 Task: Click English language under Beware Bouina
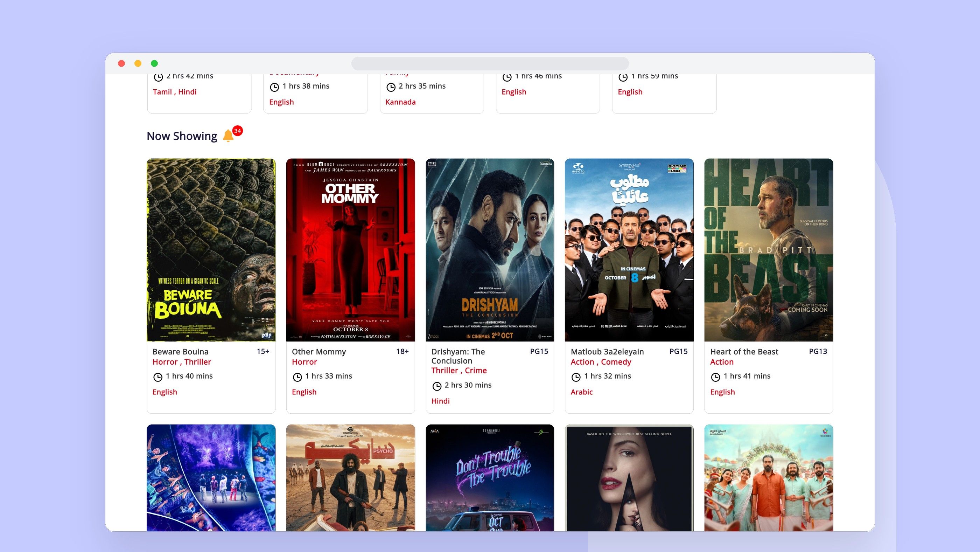tap(165, 392)
